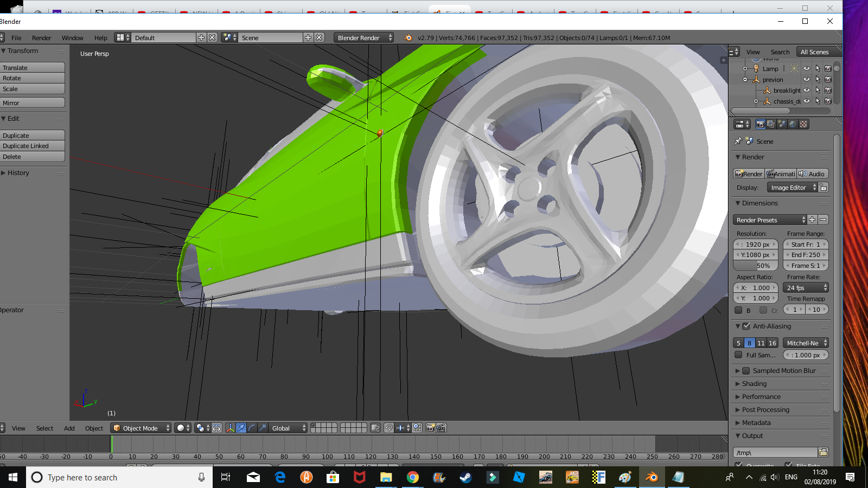868x488 pixels.
Task: Open Google Chrome from the taskbar
Action: coord(413,477)
